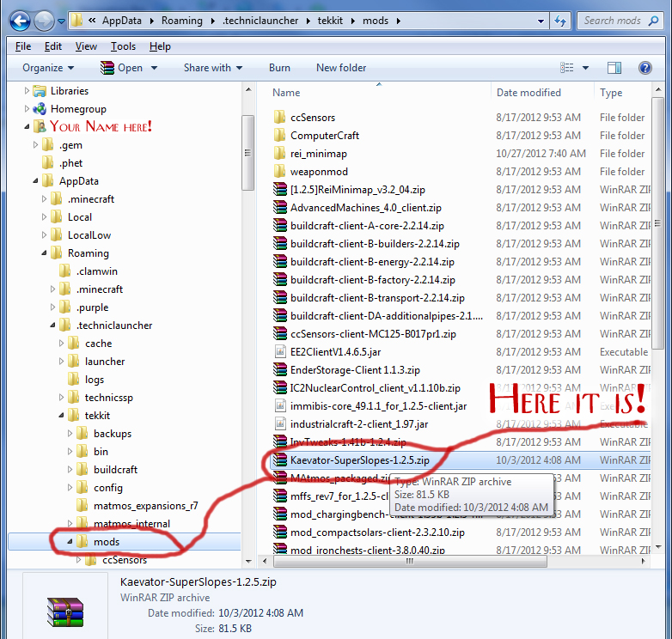The width and height of the screenshot is (672, 639).
Task: Collapse the AppData tree node
Action: point(35,181)
